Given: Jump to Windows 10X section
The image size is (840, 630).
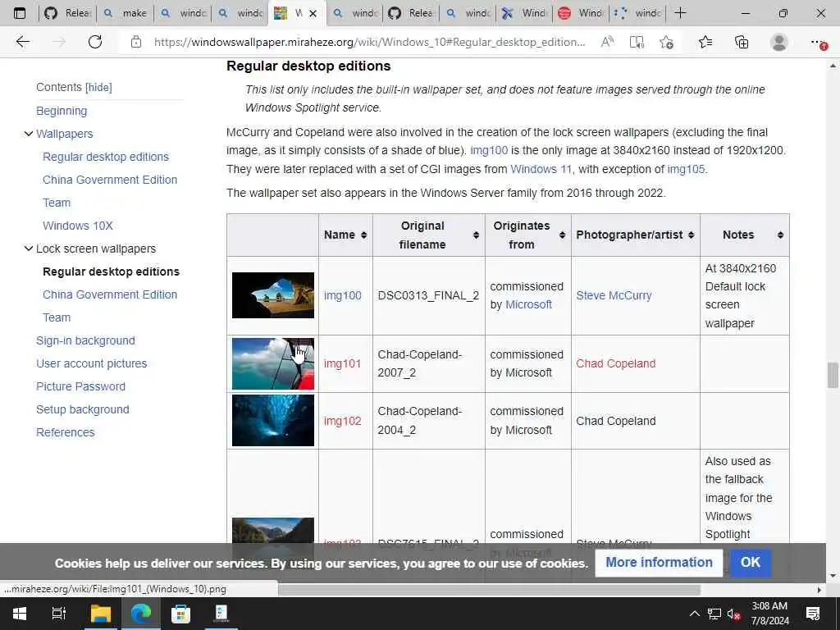Looking at the screenshot, I should (78, 226).
